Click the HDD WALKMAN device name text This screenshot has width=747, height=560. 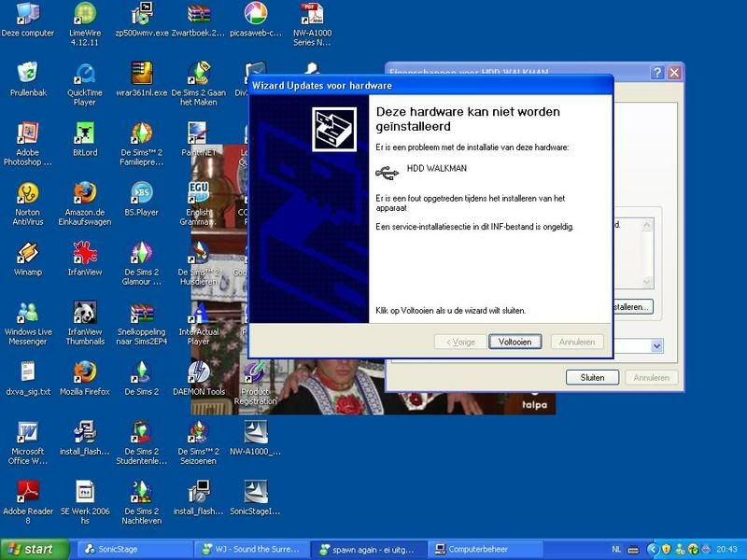pos(436,168)
